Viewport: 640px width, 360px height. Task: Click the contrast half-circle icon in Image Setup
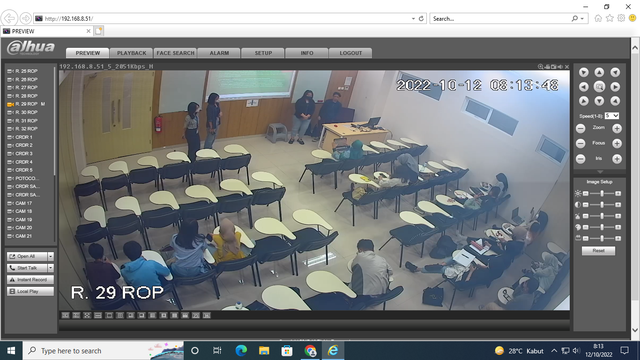[x=578, y=204]
